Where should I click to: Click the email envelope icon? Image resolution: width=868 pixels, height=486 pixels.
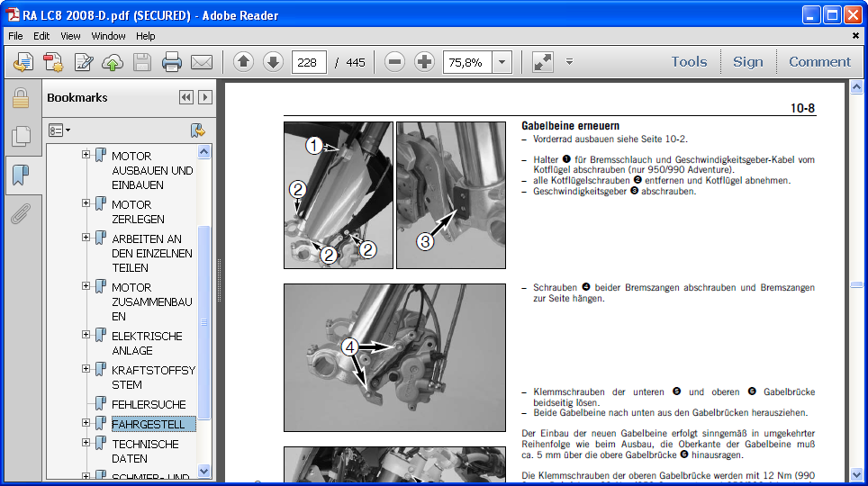201,62
